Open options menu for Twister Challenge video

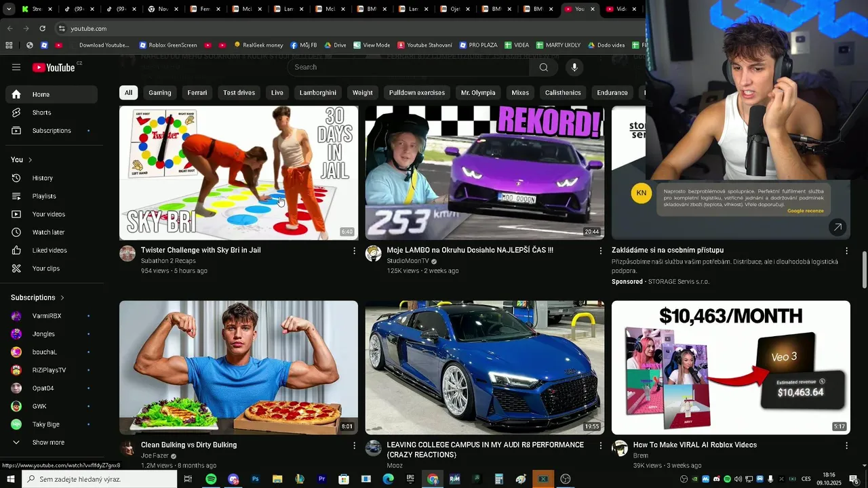click(x=354, y=251)
